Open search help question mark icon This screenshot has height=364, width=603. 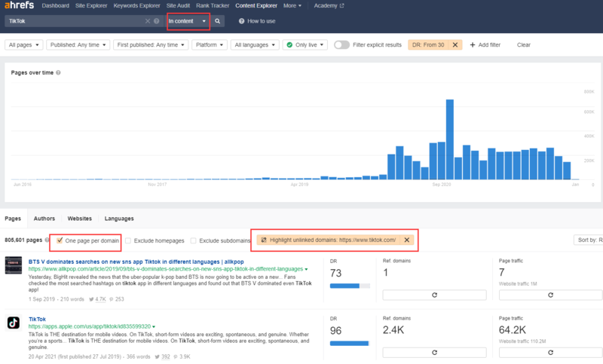coord(157,21)
